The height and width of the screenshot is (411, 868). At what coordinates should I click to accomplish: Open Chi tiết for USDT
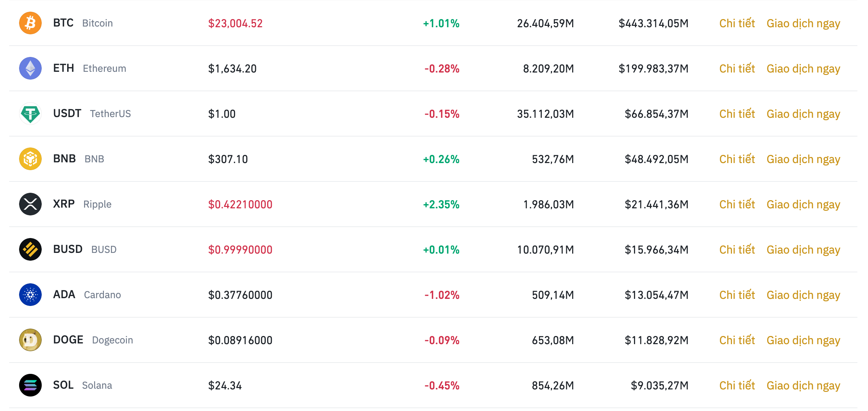pyautogui.click(x=737, y=114)
